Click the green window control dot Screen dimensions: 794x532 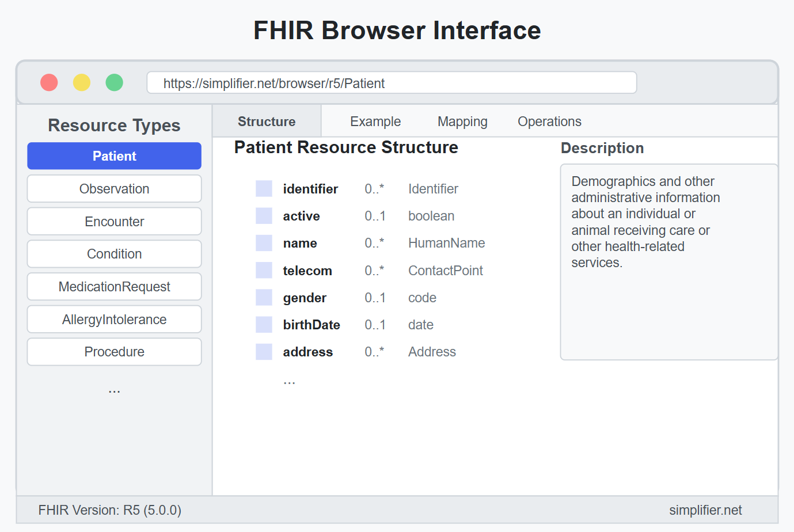[115, 82]
